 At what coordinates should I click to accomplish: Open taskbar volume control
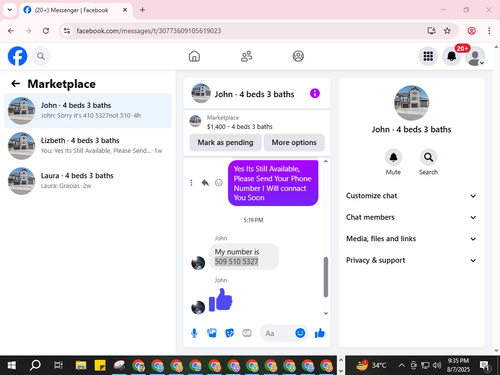click(437, 366)
